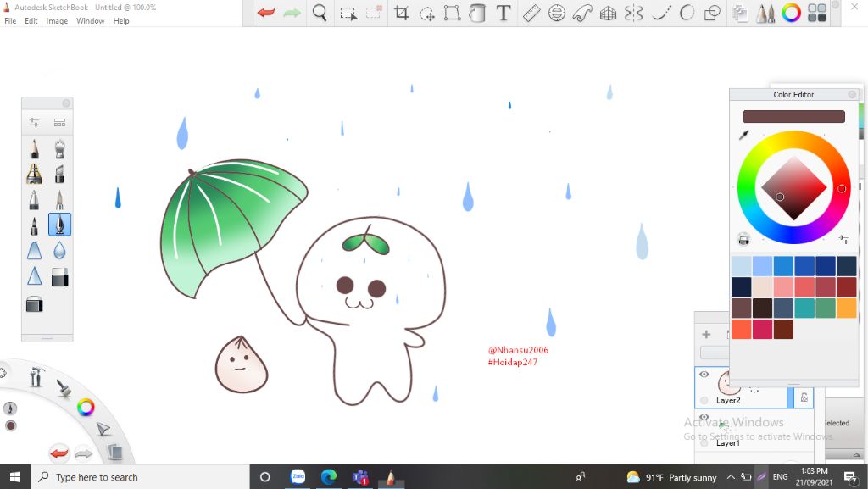Toggle the lock on Layer2
868x489 pixels.
pyautogui.click(x=804, y=397)
